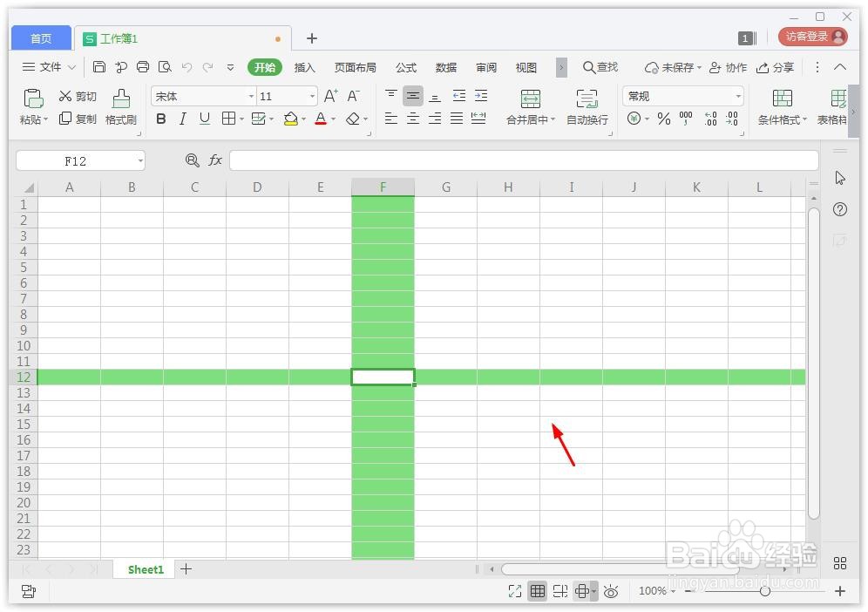The width and height of the screenshot is (868, 612).
Task: Open the font size dropdown showing 11
Action: click(x=312, y=97)
